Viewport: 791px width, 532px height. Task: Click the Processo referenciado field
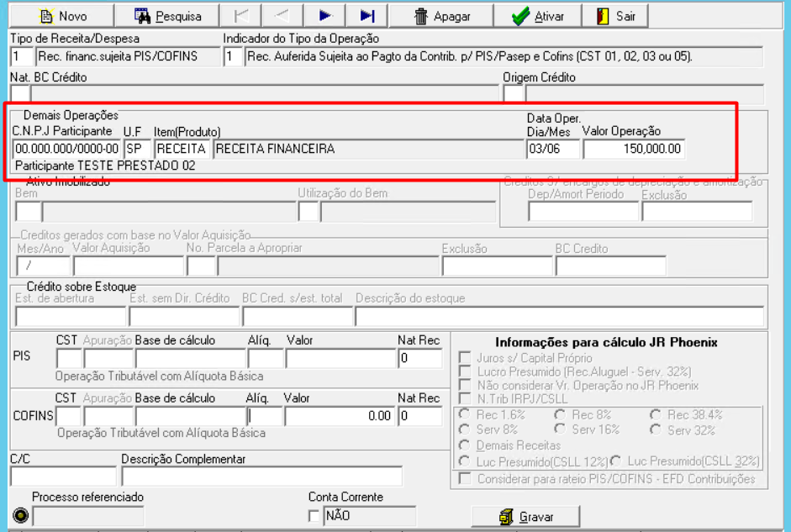tap(88, 516)
